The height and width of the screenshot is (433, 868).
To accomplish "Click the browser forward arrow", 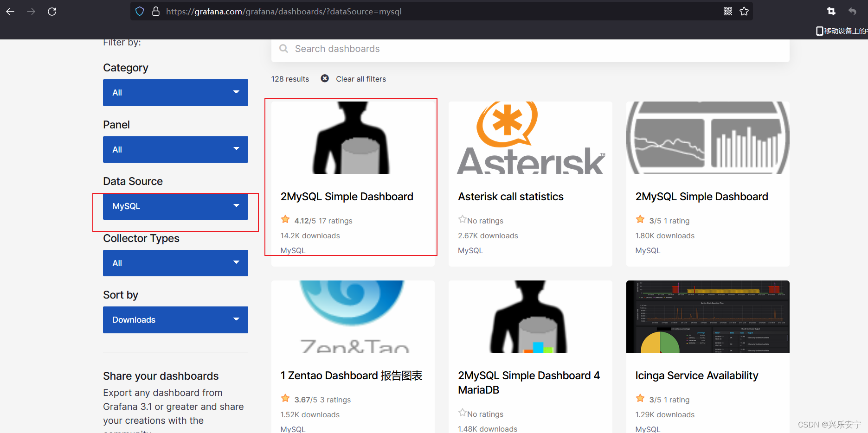I will coord(31,12).
